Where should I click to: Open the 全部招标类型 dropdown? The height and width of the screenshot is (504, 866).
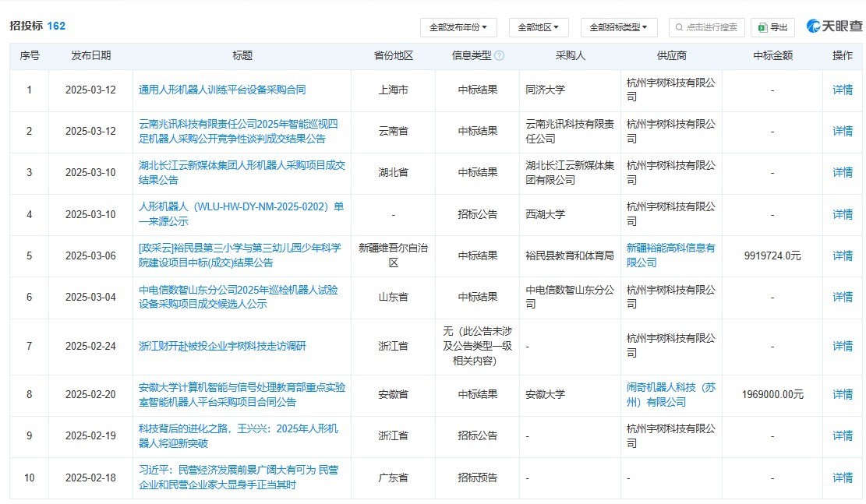pyautogui.click(x=618, y=27)
